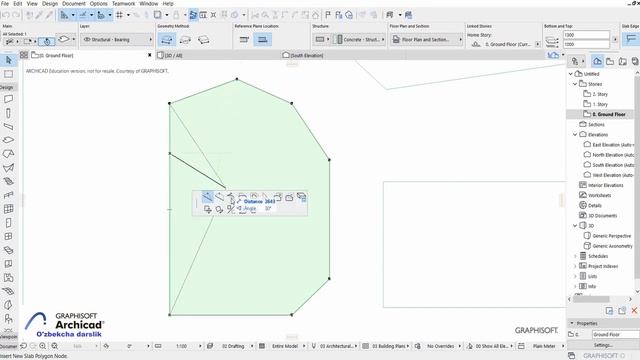Open the Design menu
Screen dimensions: 640x360
click(x=50, y=3)
